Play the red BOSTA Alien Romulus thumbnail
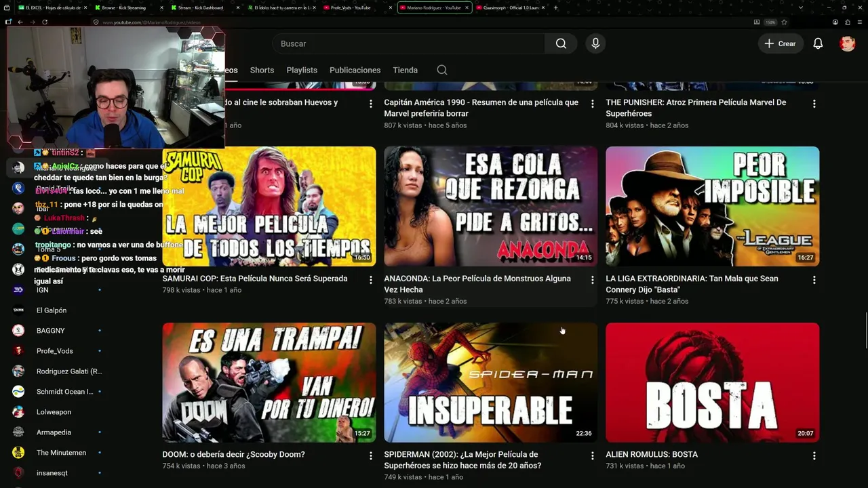The width and height of the screenshot is (868, 488). (x=713, y=382)
